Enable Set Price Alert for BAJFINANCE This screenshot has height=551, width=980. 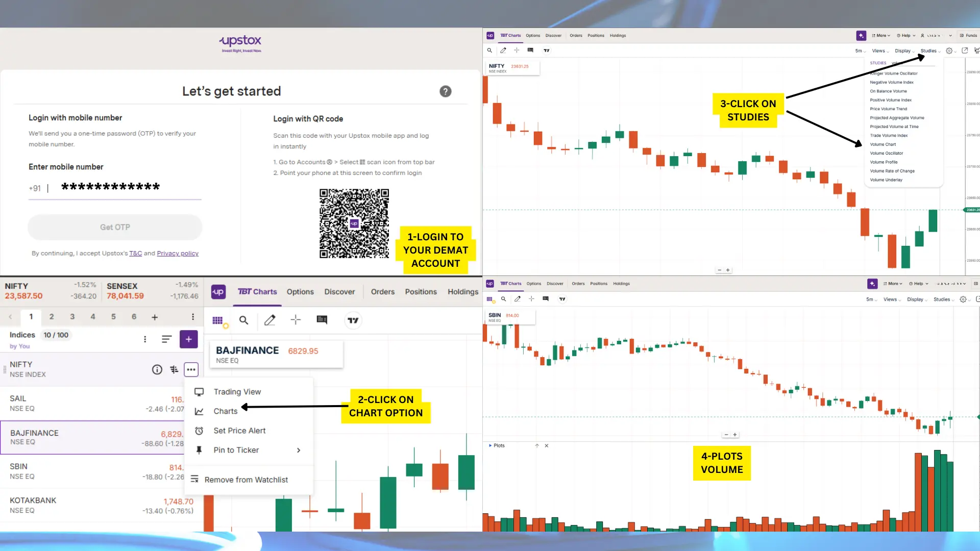tap(239, 431)
